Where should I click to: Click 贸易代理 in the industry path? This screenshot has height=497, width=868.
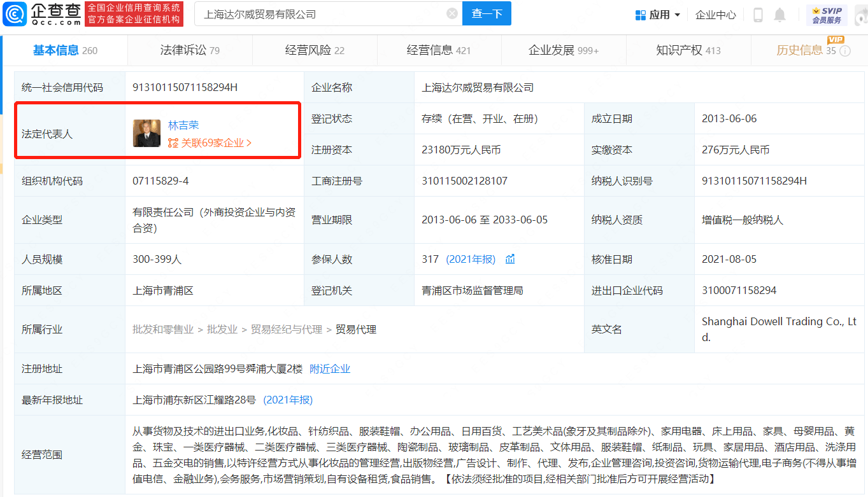[x=356, y=329]
